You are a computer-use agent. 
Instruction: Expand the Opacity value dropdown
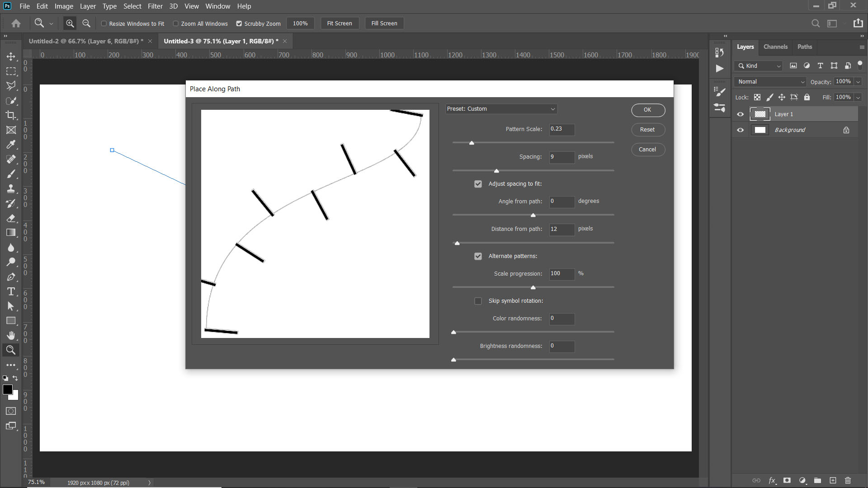click(858, 81)
